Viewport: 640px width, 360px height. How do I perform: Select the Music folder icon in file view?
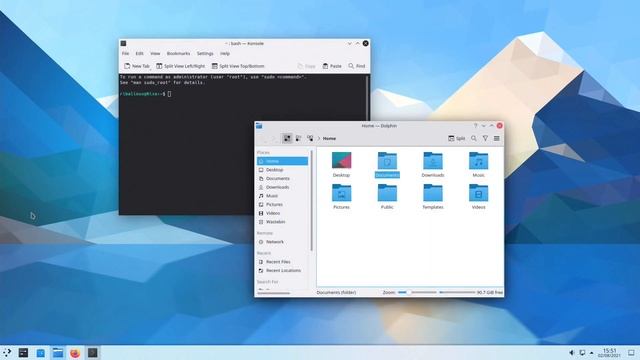point(478,160)
